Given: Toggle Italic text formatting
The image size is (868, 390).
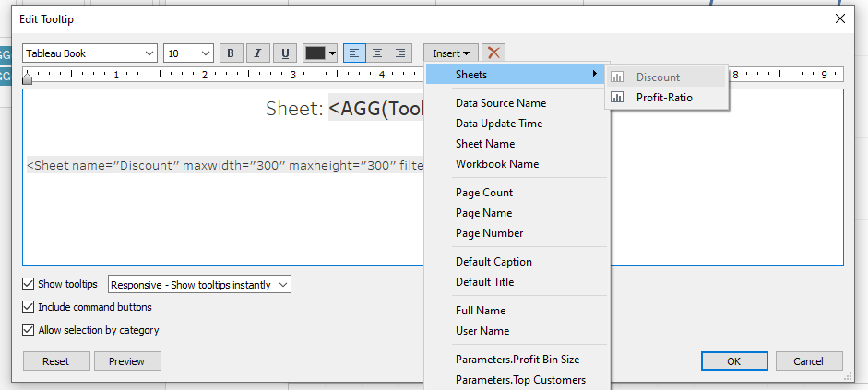Looking at the screenshot, I should coord(257,53).
